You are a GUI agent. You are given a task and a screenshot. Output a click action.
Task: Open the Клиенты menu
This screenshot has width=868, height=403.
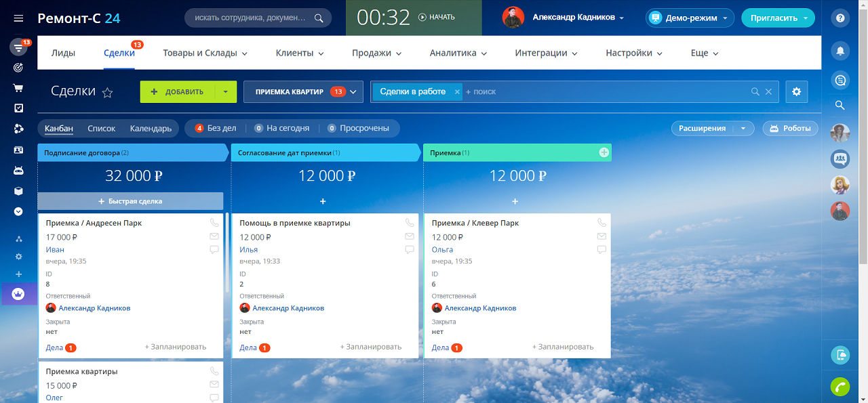(300, 53)
